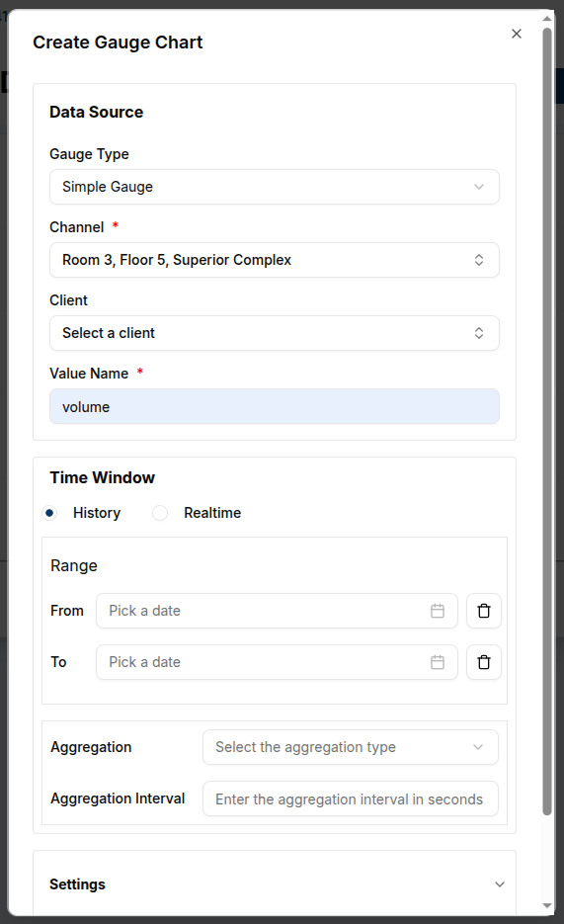Click the Gauge Type chevron arrow
This screenshot has height=924, width=564.
coord(479,187)
